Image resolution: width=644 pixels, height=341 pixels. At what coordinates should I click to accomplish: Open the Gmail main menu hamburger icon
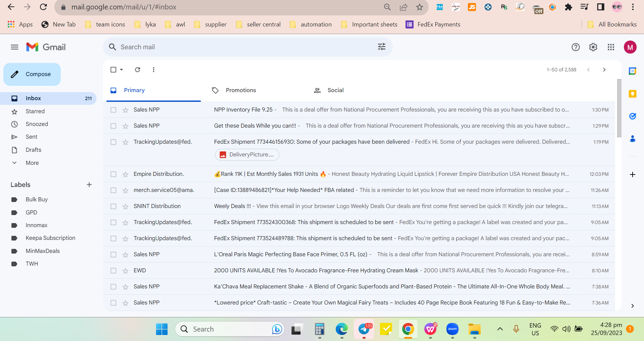point(14,47)
